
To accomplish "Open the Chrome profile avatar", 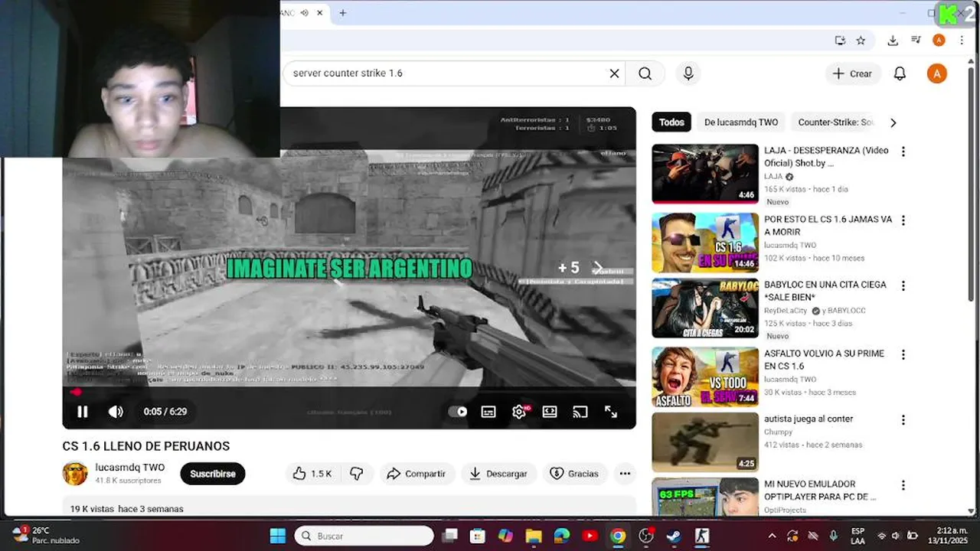I will 939,41.
